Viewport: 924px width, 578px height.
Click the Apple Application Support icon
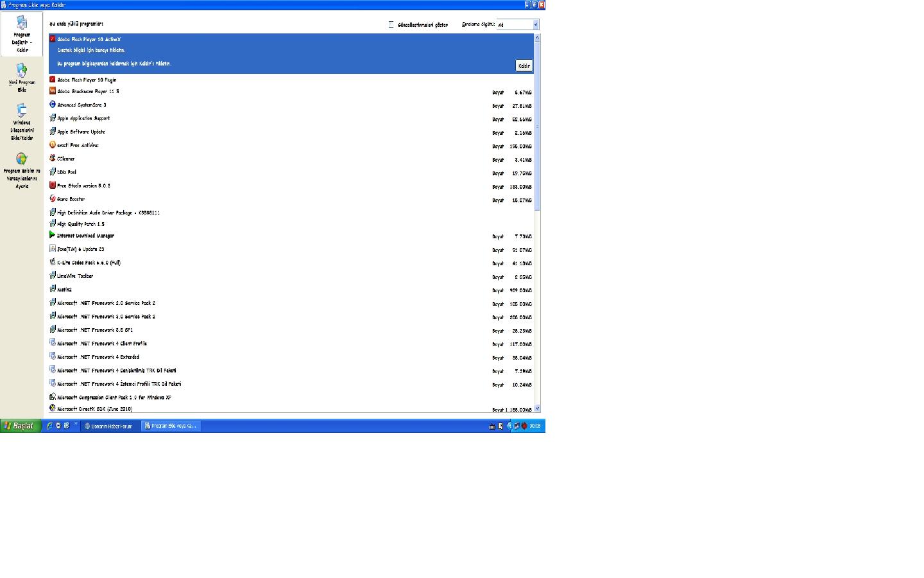coord(53,118)
